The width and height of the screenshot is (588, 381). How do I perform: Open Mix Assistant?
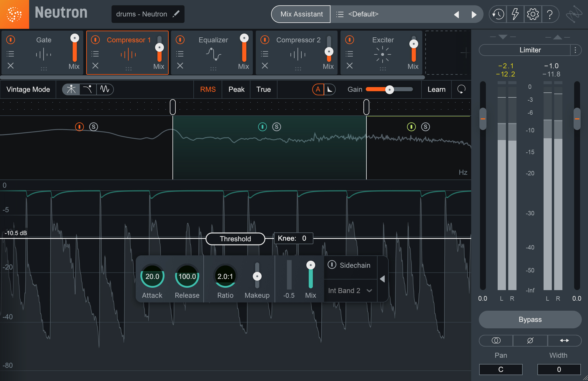click(x=301, y=14)
